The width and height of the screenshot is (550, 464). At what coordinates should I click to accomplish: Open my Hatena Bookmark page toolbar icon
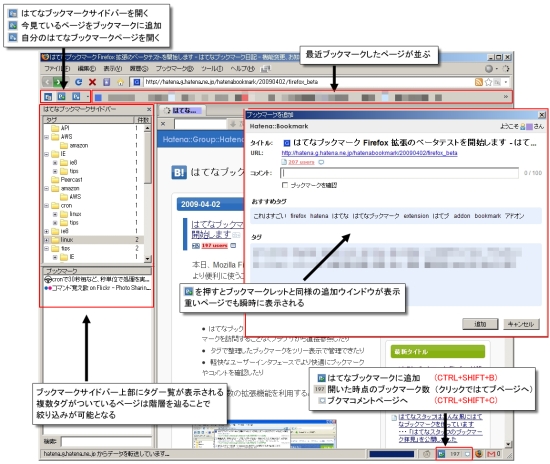click(76, 96)
